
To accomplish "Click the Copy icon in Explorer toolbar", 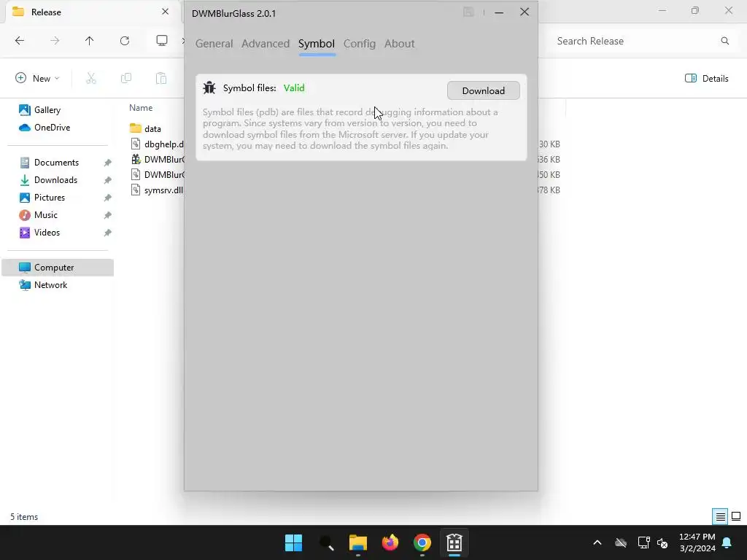I will click(126, 78).
